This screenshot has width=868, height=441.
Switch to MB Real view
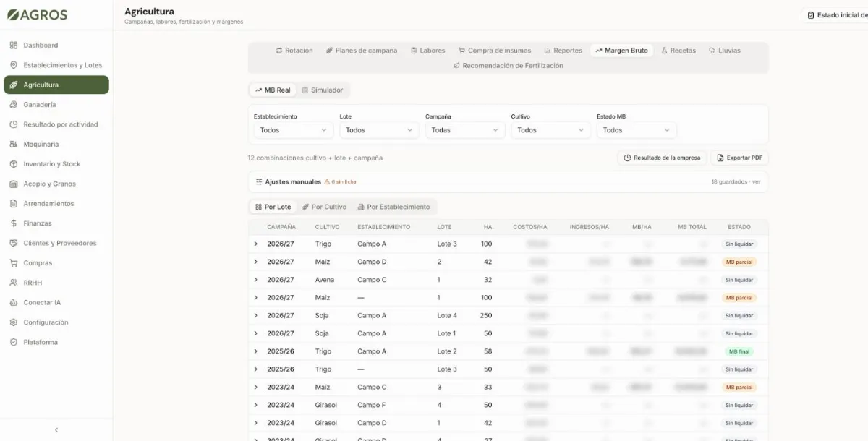pyautogui.click(x=273, y=90)
